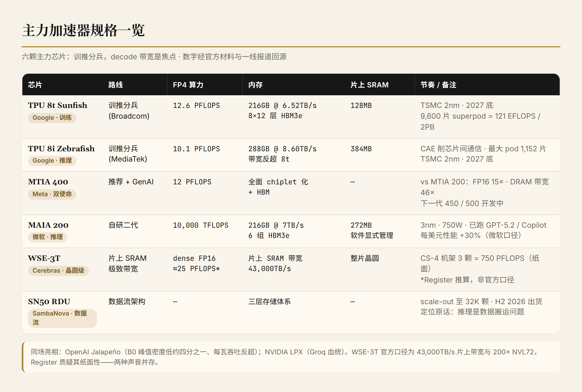Screen dimensions: 582x392
Task: Click the 芯片 column header
Action: [35, 85]
